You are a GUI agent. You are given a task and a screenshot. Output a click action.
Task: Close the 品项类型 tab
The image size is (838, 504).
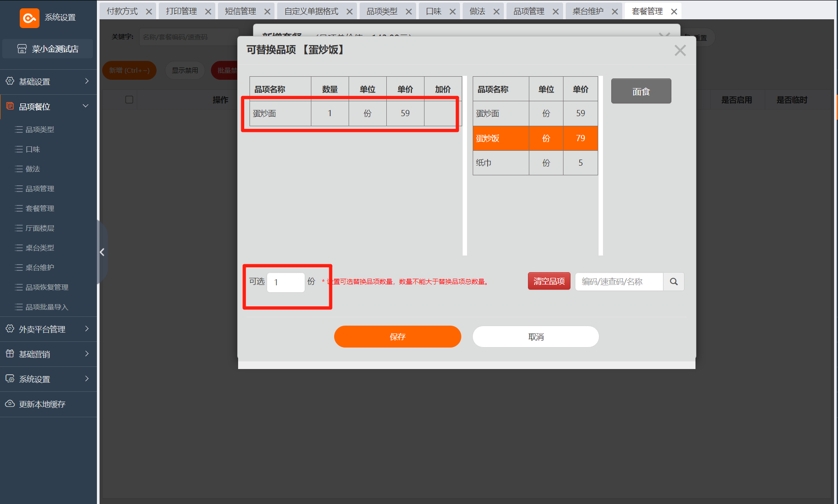[x=409, y=11]
